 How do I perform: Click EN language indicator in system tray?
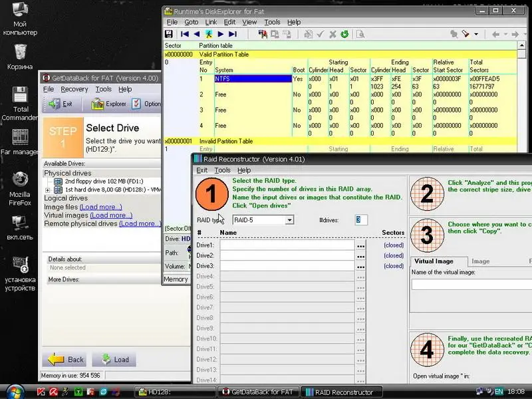pyautogui.click(x=499, y=392)
